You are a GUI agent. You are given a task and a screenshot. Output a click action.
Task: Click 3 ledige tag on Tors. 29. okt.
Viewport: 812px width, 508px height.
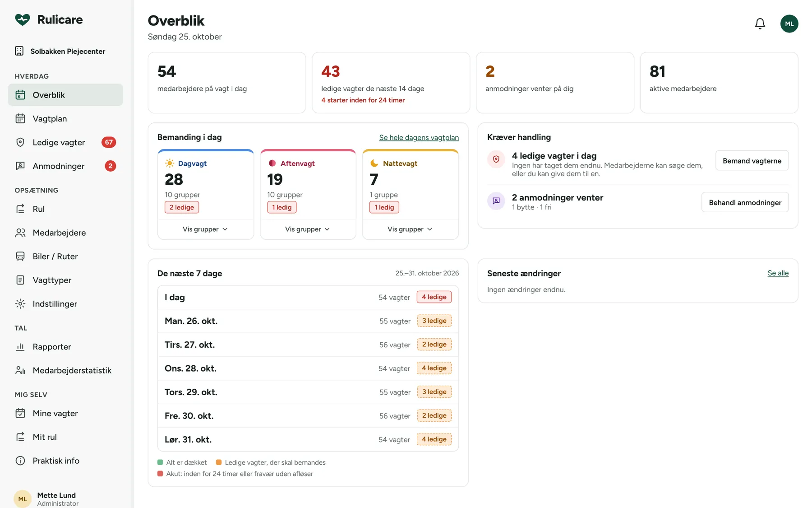[x=434, y=391]
